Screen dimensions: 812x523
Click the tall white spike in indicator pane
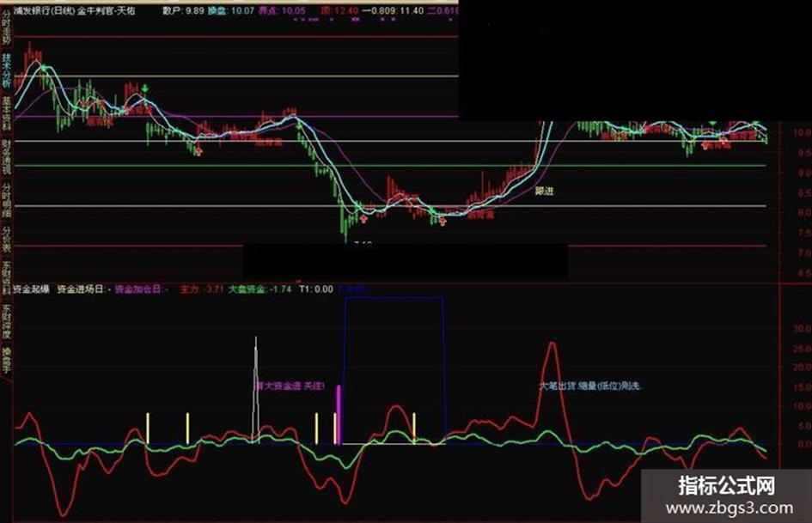(x=256, y=389)
